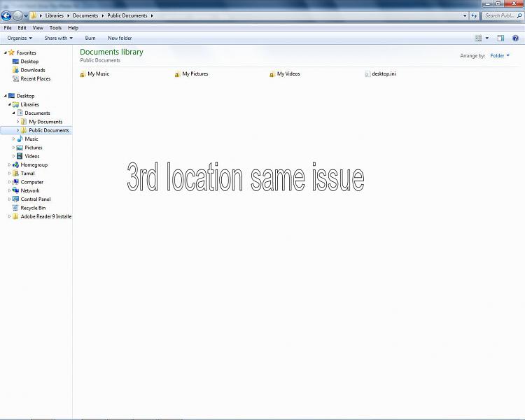
Task: Open Desktop under Favorites
Action: (x=25, y=62)
